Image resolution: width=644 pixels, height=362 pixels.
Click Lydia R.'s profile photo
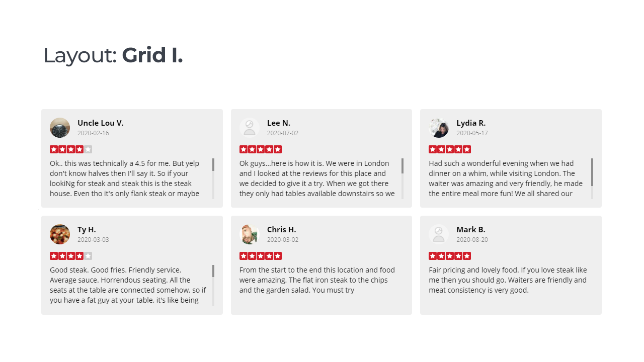[x=439, y=128]
